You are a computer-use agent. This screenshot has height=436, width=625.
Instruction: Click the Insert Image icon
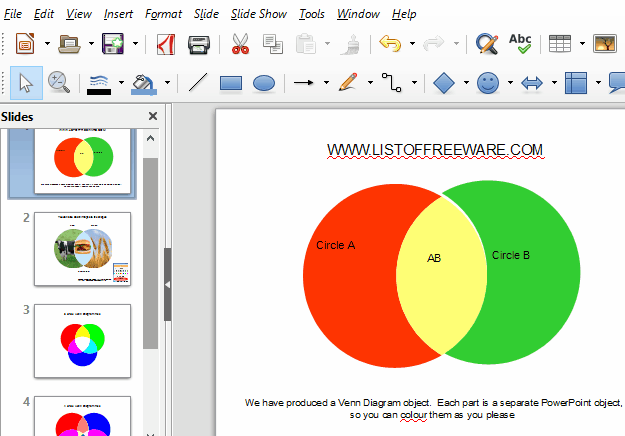tap(605, 43)
